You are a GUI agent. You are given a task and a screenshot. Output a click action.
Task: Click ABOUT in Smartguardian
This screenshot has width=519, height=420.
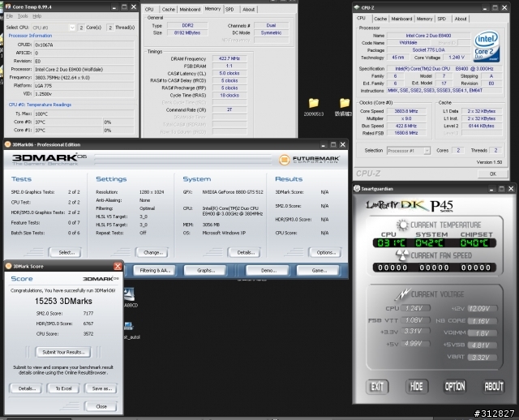494,386
